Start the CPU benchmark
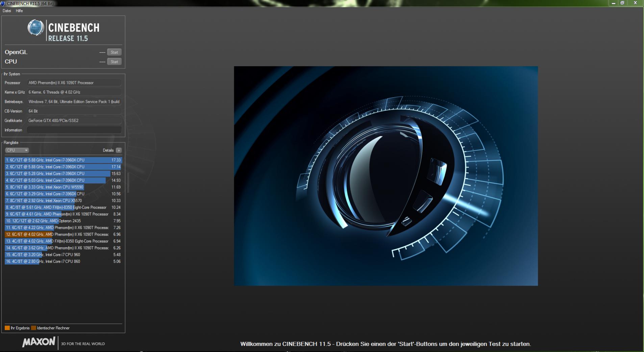 pyautogui.click(x=114, y=62)
